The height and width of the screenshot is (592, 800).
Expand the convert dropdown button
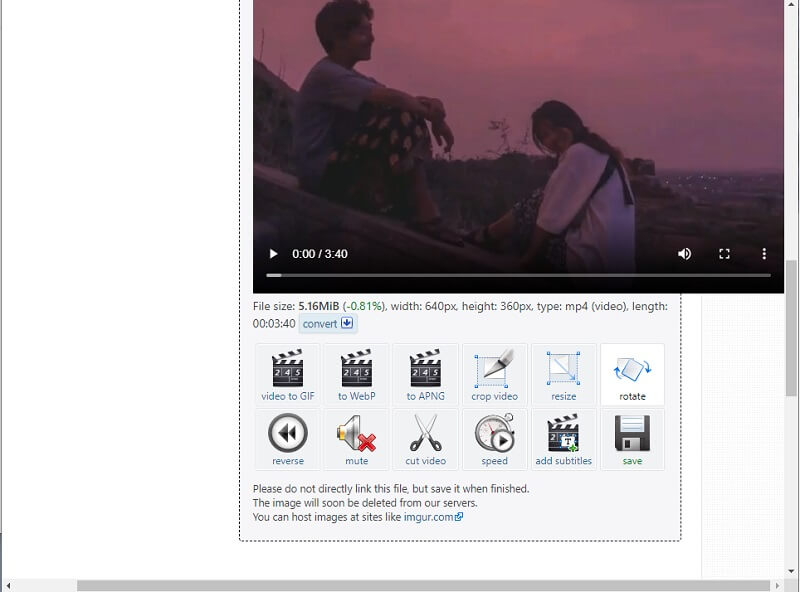328,323
